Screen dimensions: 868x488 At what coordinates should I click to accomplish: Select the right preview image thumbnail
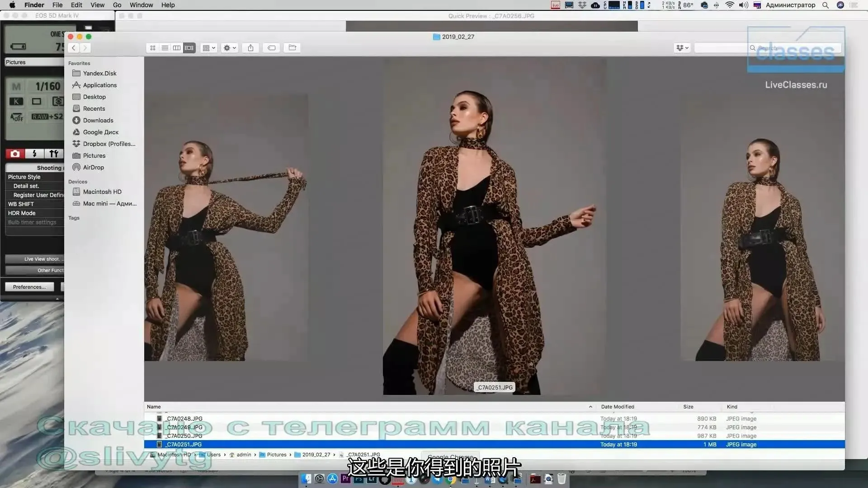tap(763, 227)
